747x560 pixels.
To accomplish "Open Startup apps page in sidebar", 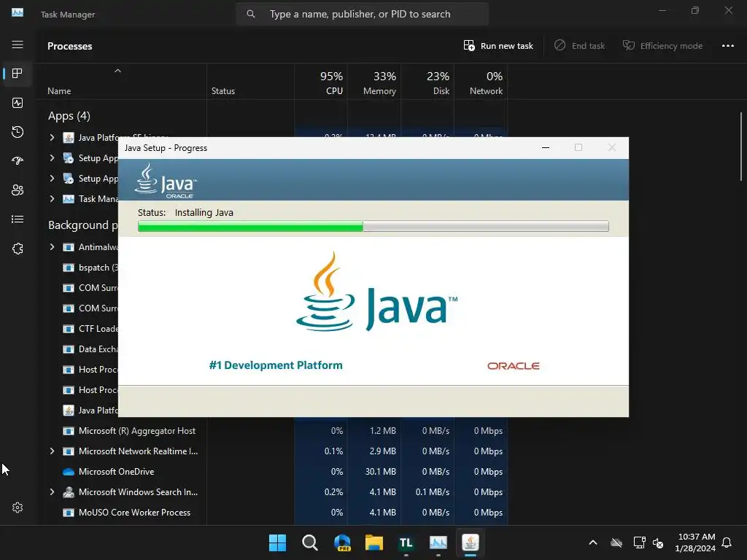I will pos(18,161).
